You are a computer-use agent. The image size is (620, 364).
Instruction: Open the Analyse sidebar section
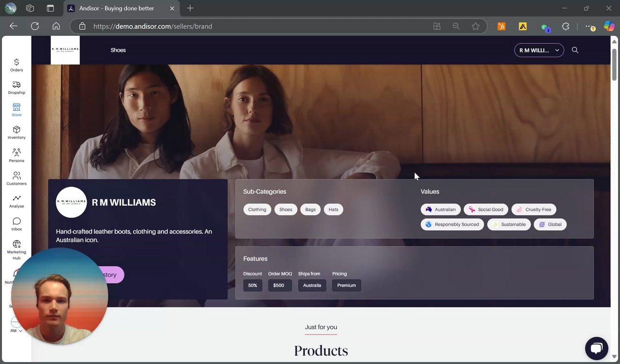pos(16,201)
